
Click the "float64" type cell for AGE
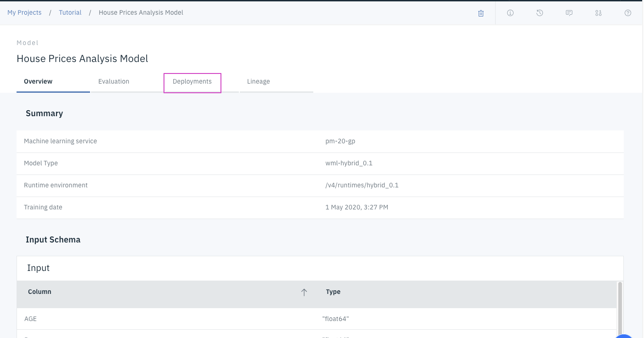click(x=336, y=319)
